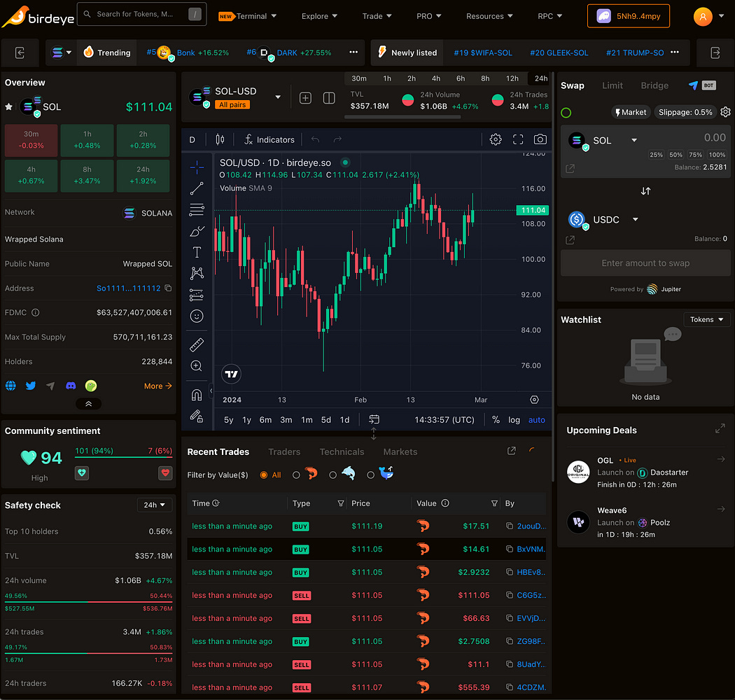735x700 pixels.
Task: Activate the chart zoom-in tool
Action: [x=197, y=365]
